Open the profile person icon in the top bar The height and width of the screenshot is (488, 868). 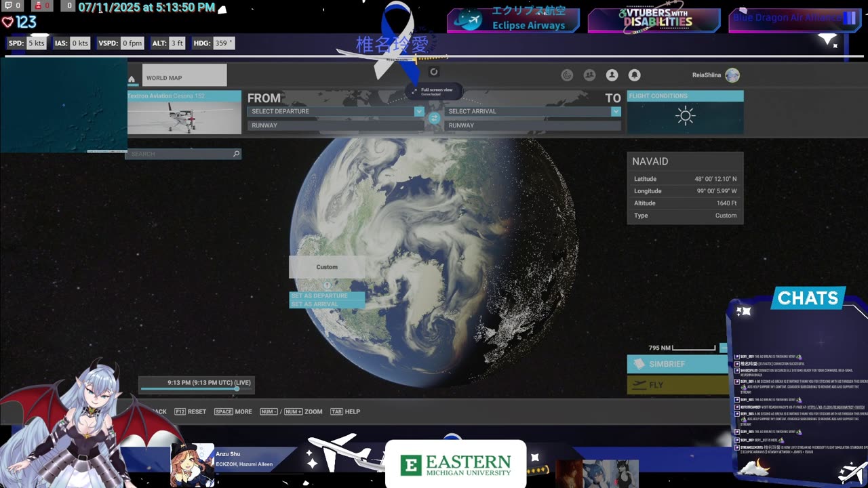pos(612,75)
